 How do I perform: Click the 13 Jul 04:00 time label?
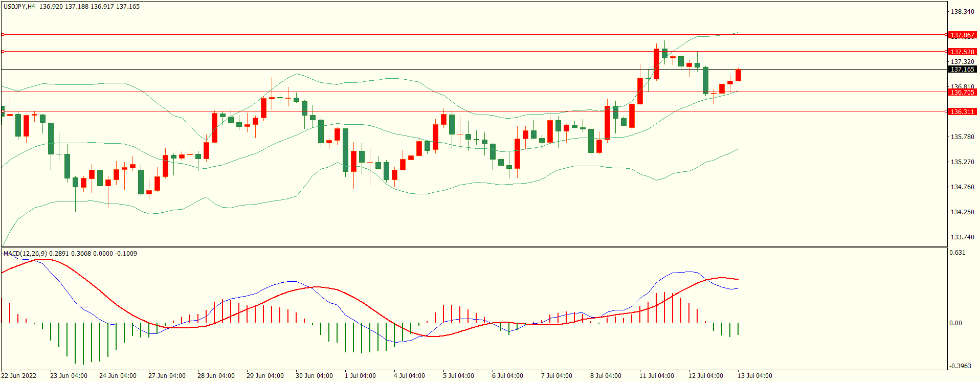point(754,376)
